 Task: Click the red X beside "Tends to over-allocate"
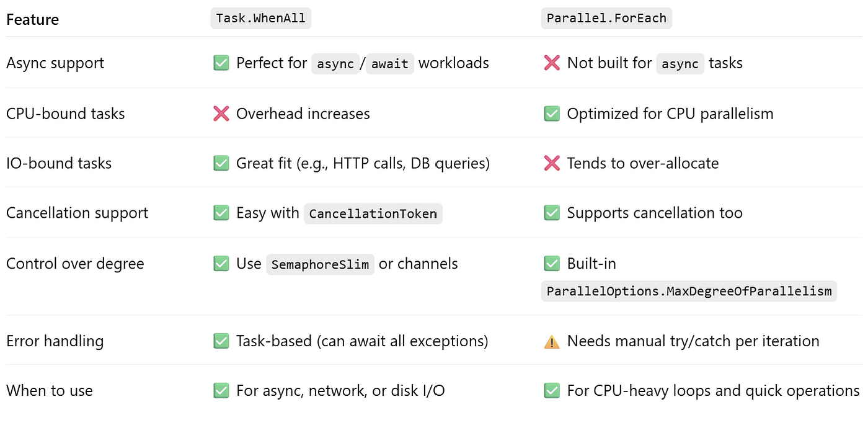coord(552,163)
